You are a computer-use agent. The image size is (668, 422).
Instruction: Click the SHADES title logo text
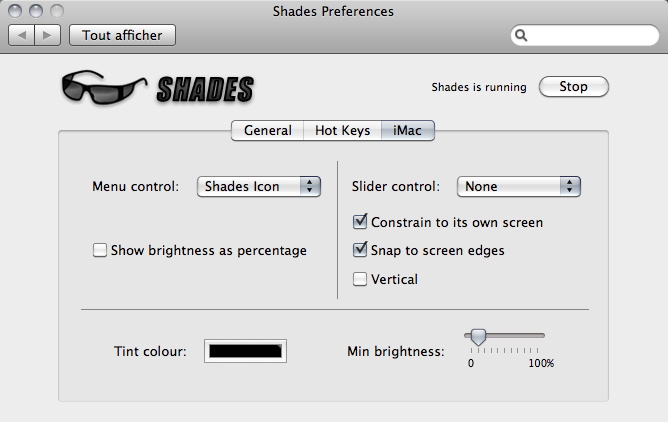tap(205, 89)
